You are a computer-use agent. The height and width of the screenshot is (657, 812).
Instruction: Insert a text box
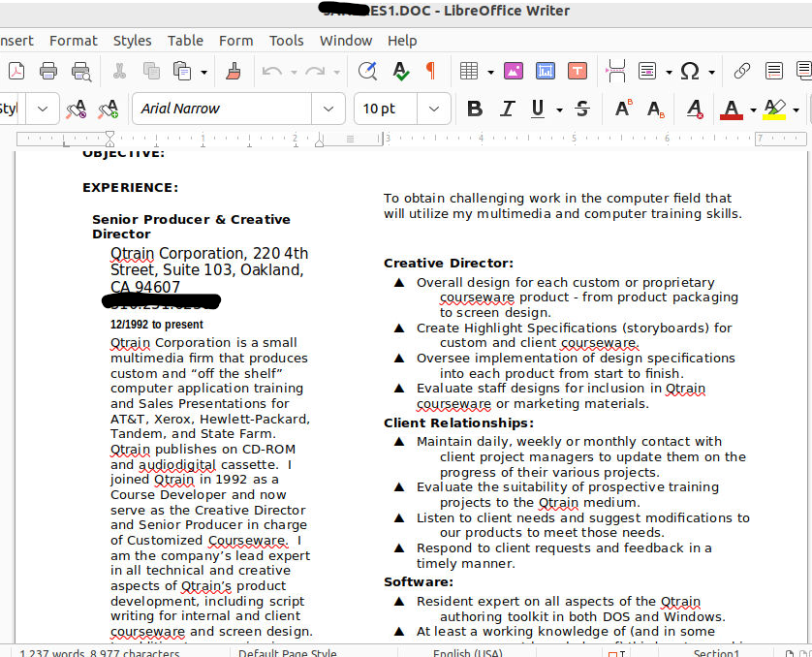[577, 71]
